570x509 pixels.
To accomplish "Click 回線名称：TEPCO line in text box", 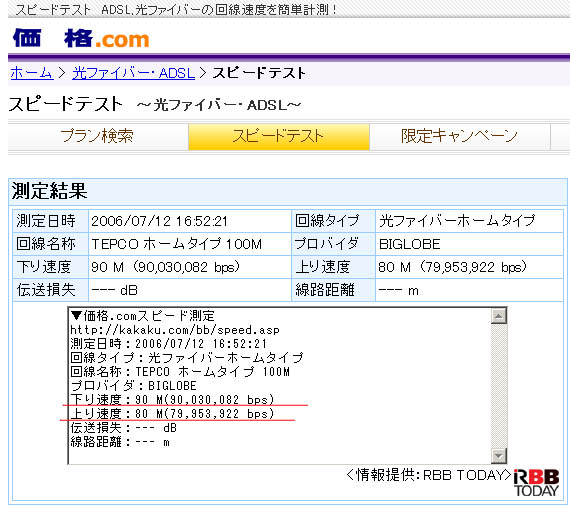I will pyautogui.click(x=180, y=372).
